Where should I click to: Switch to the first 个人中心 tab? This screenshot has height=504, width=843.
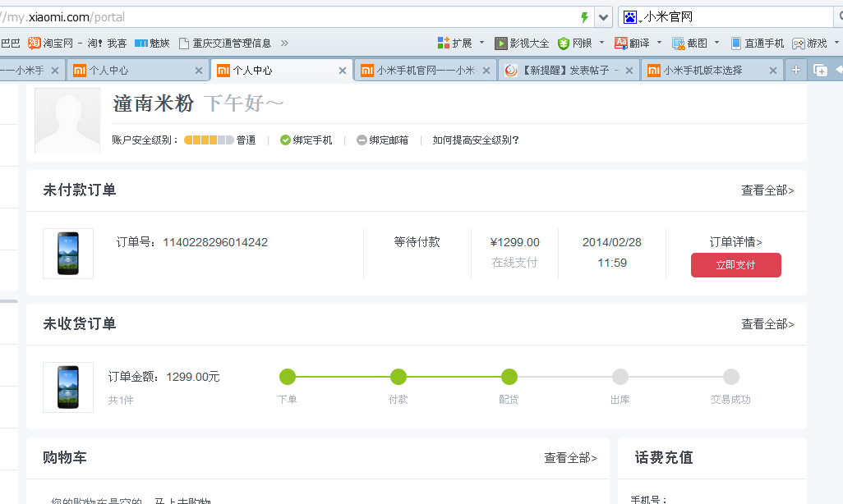138,71
